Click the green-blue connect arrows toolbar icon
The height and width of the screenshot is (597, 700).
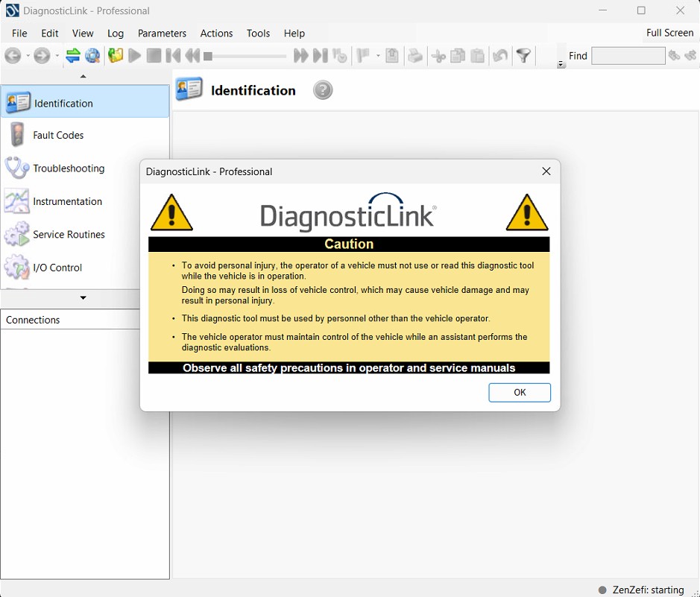73,56
